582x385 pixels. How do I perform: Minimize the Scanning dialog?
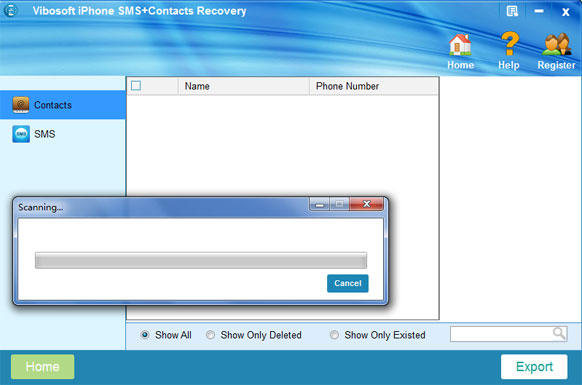(x=320, y=204)
